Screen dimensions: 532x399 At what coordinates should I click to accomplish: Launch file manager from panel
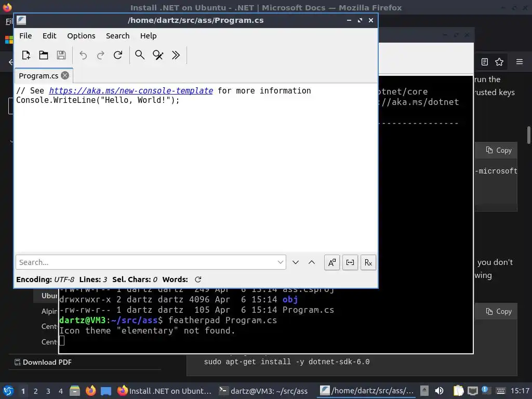coord(75,391)
